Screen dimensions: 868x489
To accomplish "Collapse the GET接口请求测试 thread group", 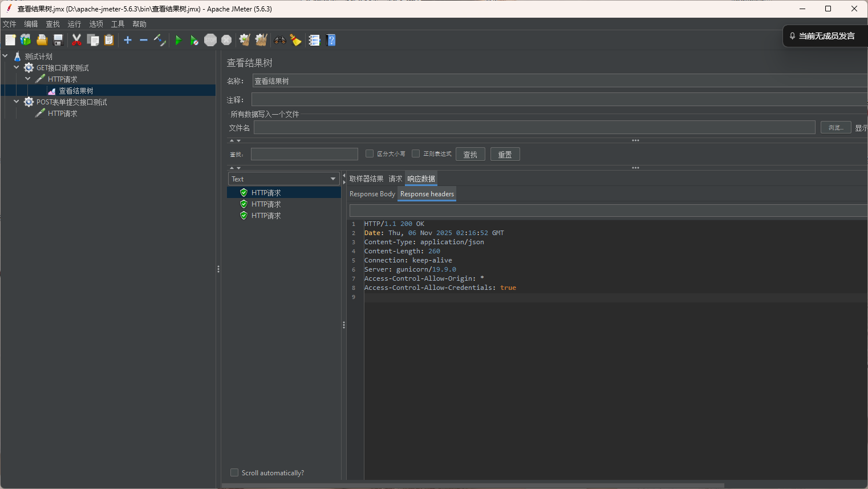I will pyautogui.click(x=17, y=67).
